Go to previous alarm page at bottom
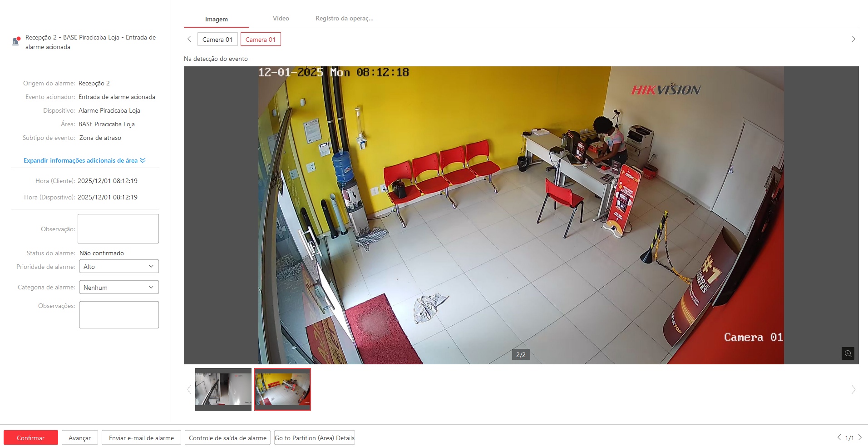Screen dimensions: 868x447 839,437
